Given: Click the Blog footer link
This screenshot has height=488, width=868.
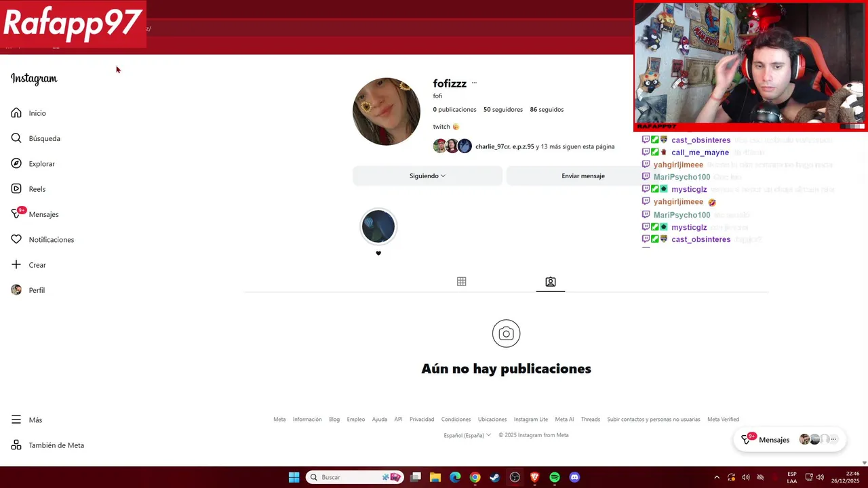Looking at the screenshot, I should [x=334, y=419].
